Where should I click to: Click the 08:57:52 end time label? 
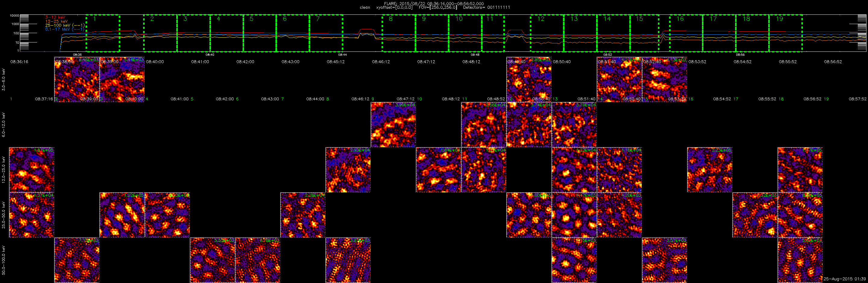(x=857, y=99)
